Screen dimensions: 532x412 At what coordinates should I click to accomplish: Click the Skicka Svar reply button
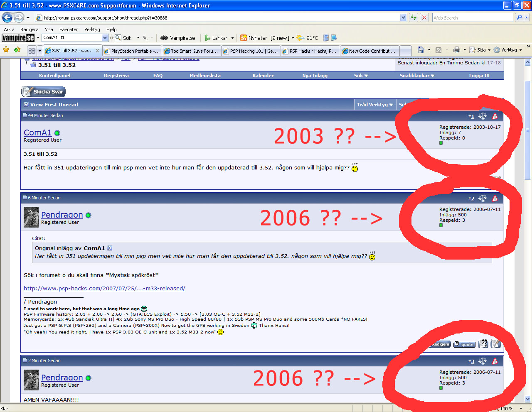point(44,92)
